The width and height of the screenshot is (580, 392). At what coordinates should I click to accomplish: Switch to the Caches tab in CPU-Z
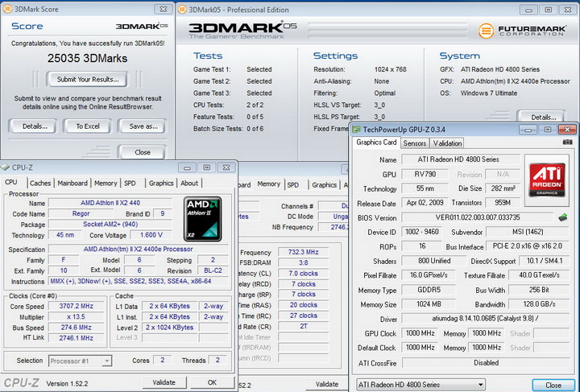40,184
